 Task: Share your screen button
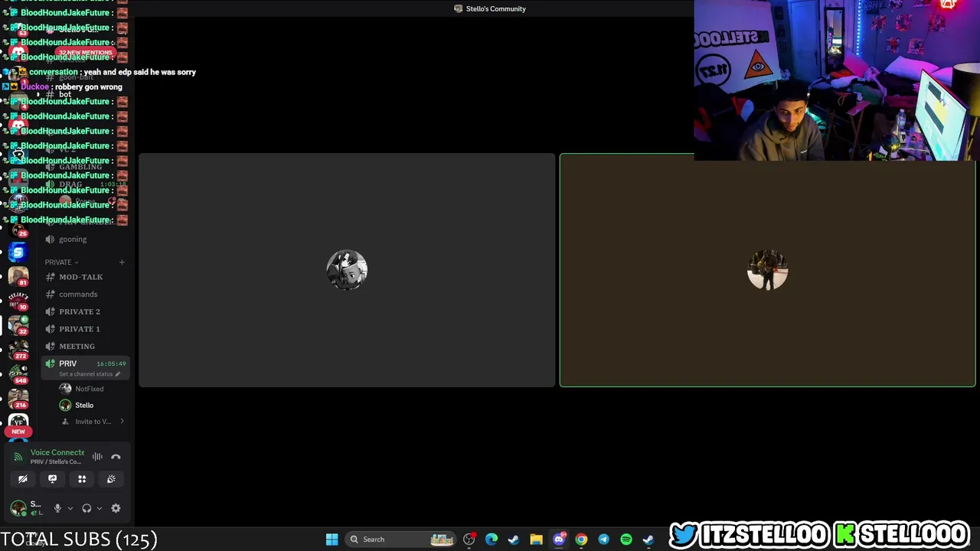(52, 479)
